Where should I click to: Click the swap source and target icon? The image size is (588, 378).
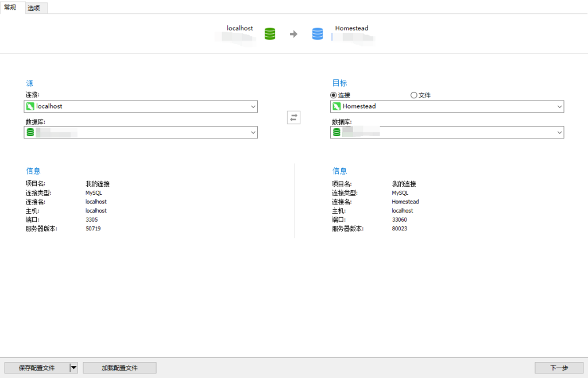tap(293, 117)
